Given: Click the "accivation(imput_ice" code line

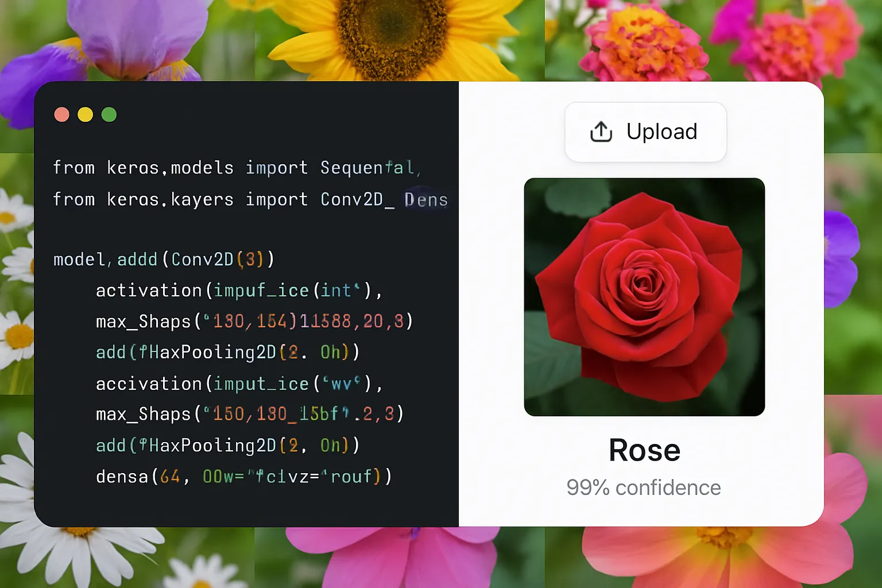Looking at the screenshot, I should tap(239, 384).
